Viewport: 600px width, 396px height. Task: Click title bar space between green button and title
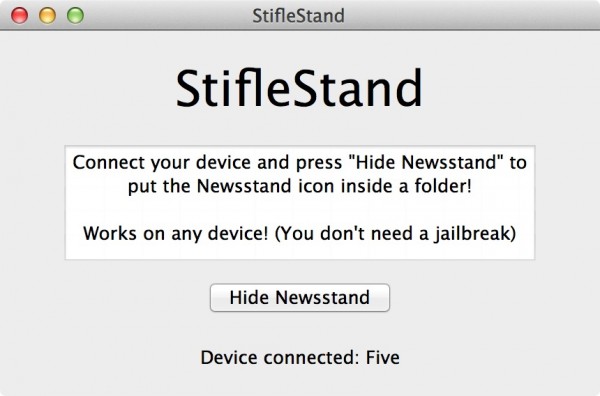[x=168, y=16]
